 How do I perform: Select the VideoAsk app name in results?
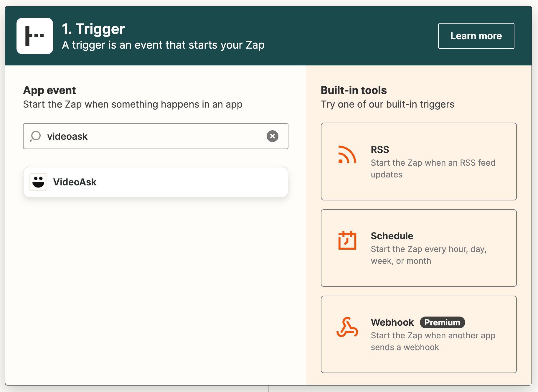coord(75,182)
